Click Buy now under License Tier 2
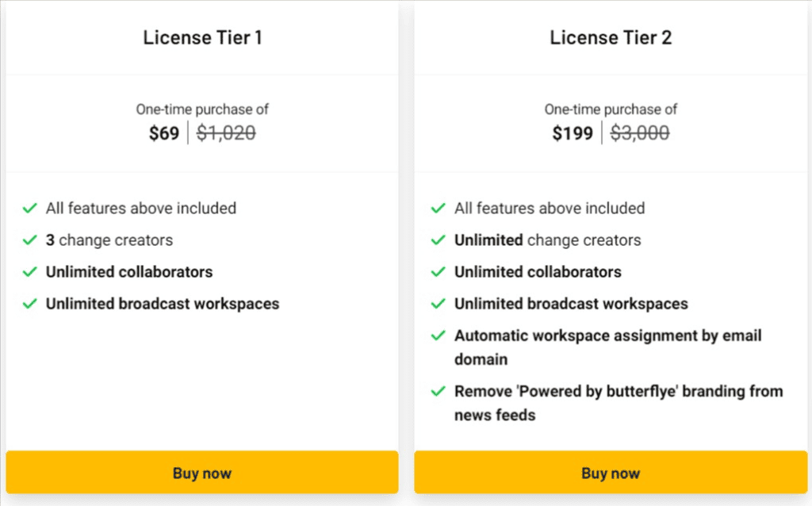This screenshot has height=506, width=812. 610,473
